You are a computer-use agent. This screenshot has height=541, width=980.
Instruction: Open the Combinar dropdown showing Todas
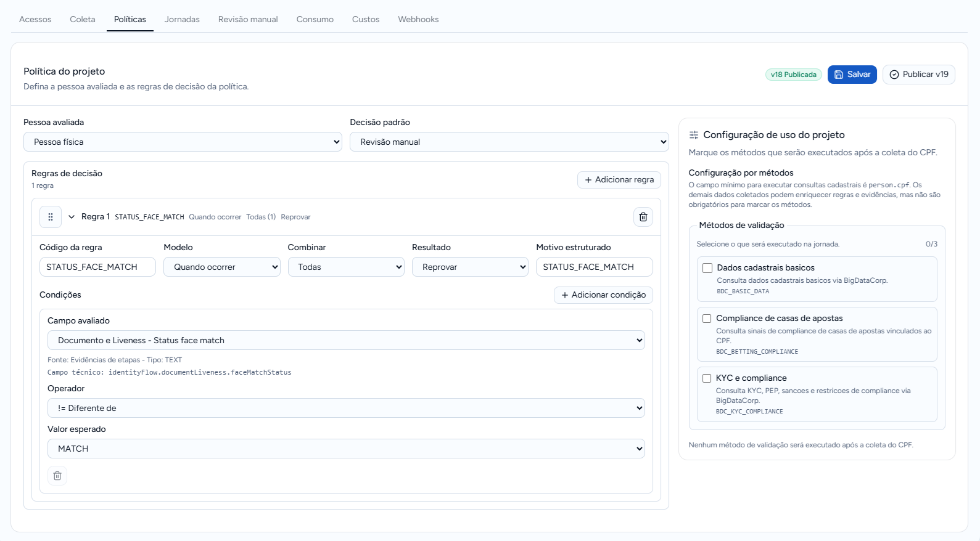[x=346, y=267]
